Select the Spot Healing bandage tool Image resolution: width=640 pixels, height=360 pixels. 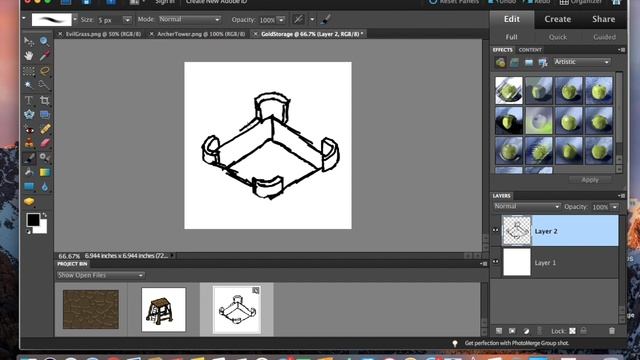(44, 129)
